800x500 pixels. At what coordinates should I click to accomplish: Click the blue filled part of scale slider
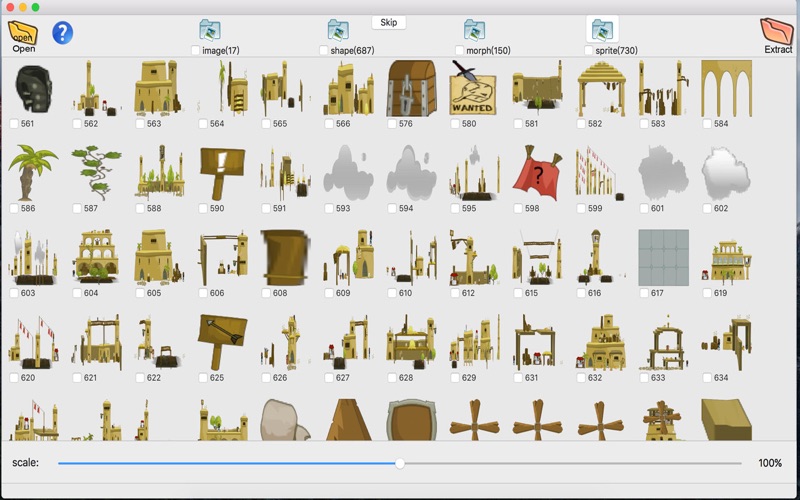pyautogui.click(x=227, y=463)
